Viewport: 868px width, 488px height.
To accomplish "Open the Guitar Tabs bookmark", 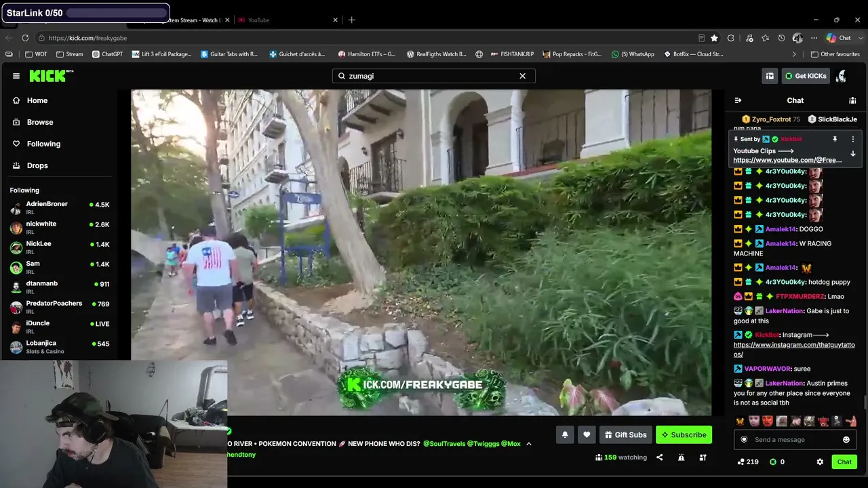I will coord(229,54).
